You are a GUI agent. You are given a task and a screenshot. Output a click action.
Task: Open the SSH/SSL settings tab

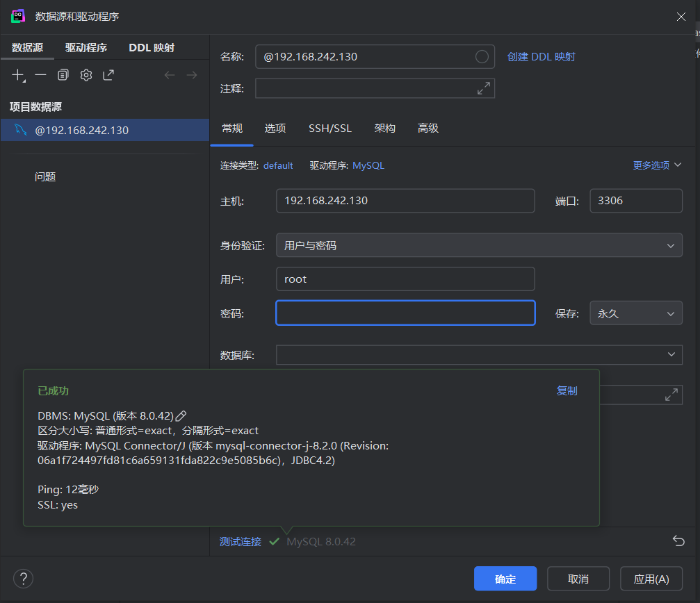[330, 129]
